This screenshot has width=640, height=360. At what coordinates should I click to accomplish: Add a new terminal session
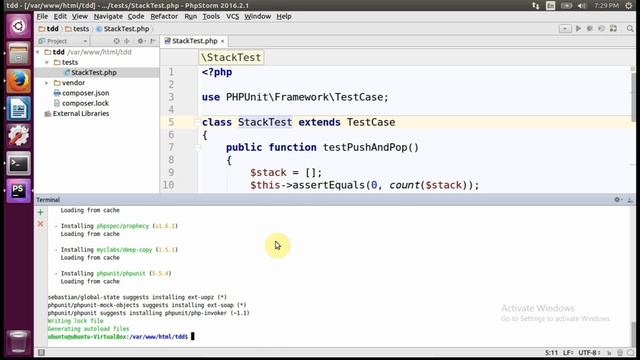tap(40, 212)
